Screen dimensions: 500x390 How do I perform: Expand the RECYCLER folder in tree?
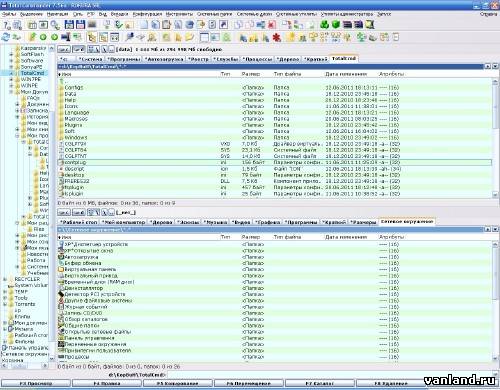5,279
